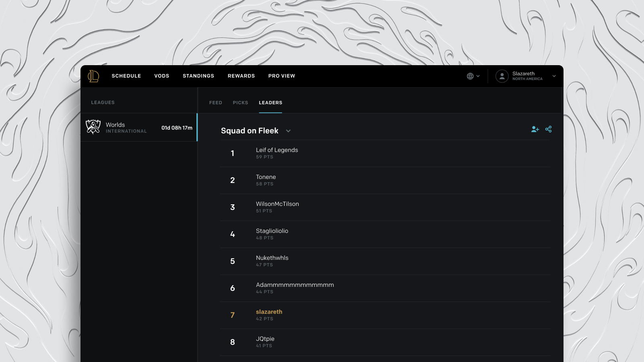Viewport: 644px width, 362px height.
Task: Select the Leaders tab
Action: [x=270, y=103]
